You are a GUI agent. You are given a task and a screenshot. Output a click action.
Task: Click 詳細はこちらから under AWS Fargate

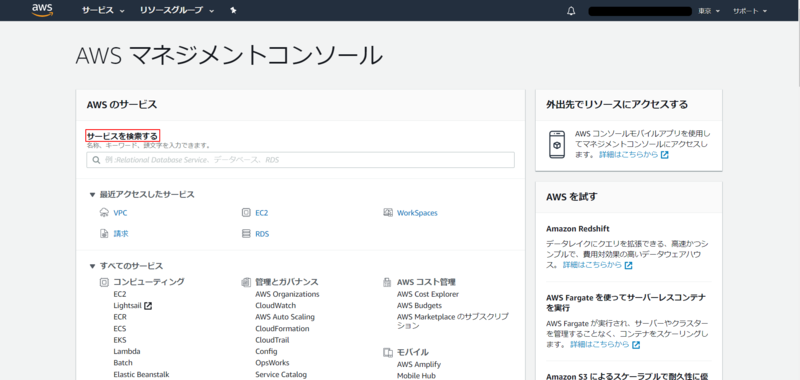coord(599,345)
